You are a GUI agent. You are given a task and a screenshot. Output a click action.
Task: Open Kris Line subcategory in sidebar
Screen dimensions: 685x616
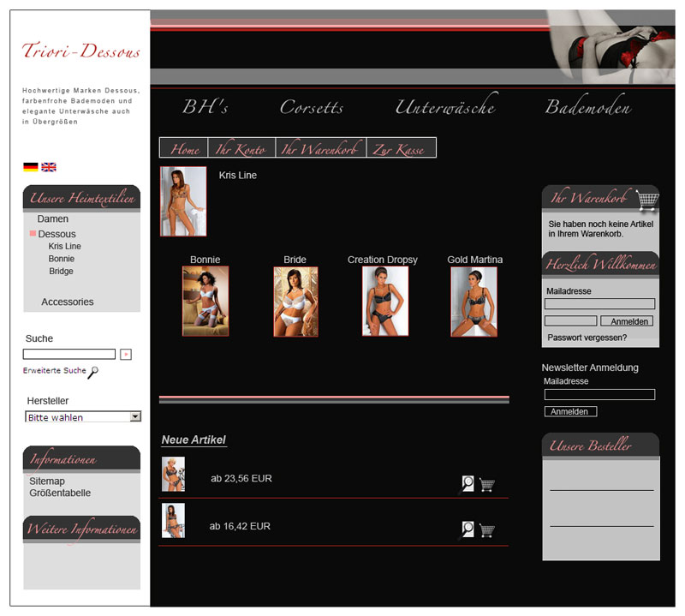click(x=65, y=246)
